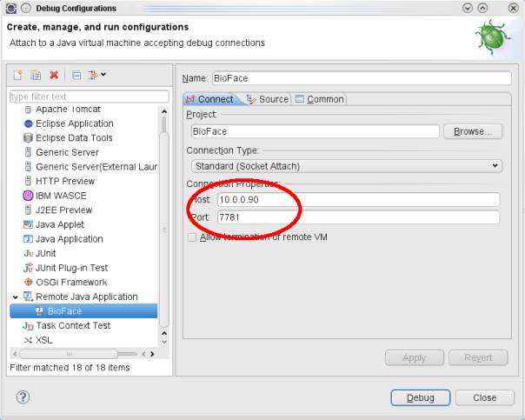Switch to the Common tab
This screenshot has height=420, width=525.
point(319,99)
